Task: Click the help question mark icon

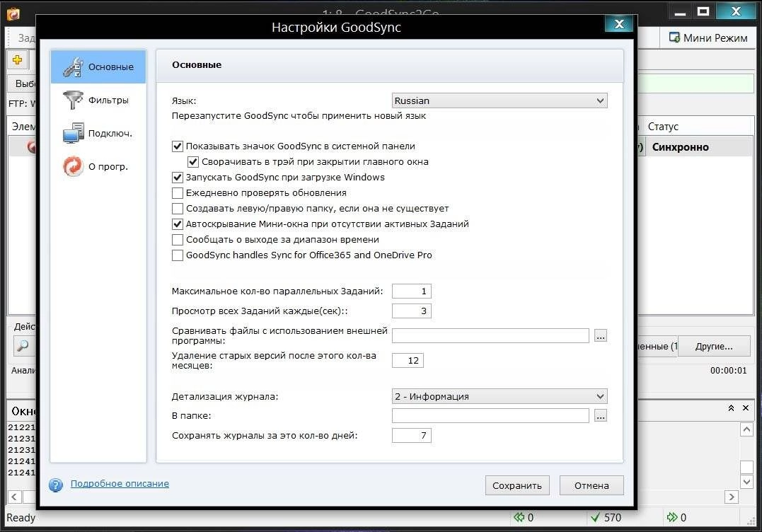Action: click(x=56, y=485)
